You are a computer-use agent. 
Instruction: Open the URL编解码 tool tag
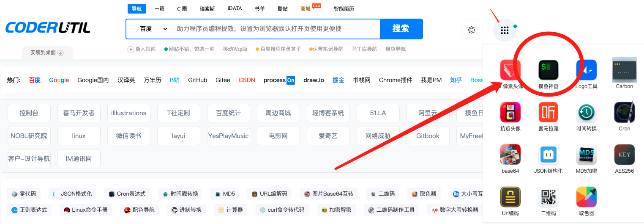tap(270, 194)
